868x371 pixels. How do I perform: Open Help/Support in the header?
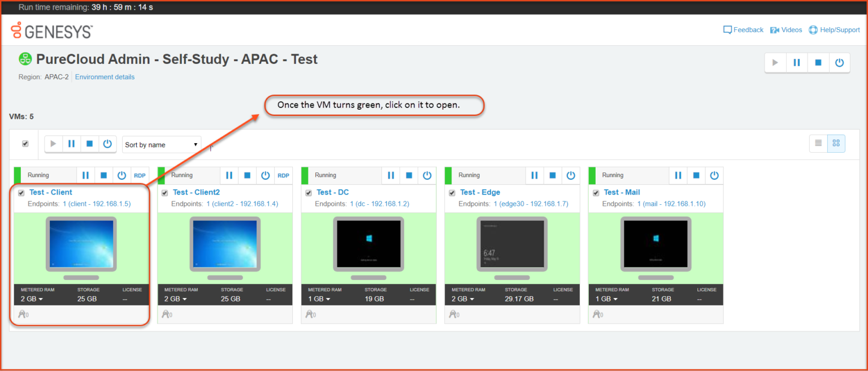pos(834,30)
